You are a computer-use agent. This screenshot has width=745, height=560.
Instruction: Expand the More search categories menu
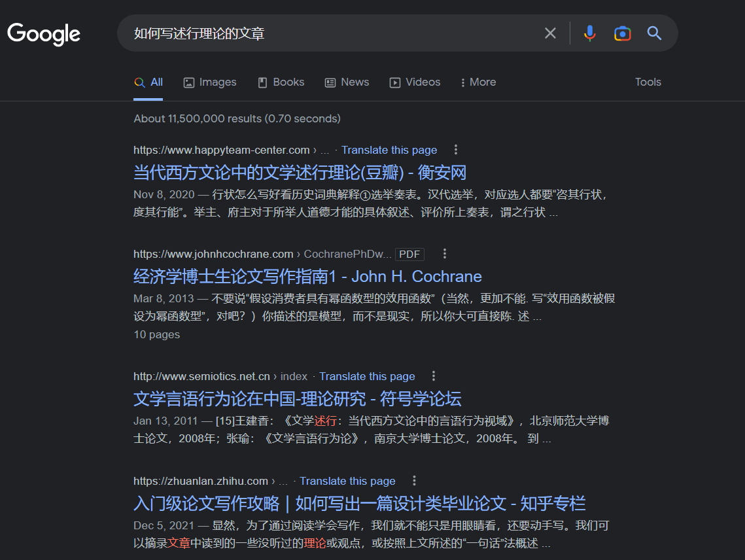tap(477, 82)
